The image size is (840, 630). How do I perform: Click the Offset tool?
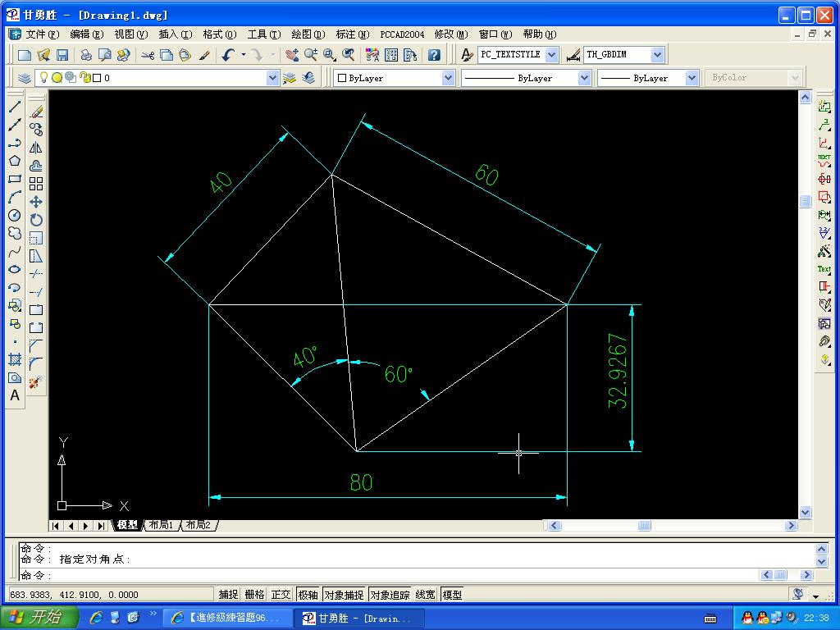[x=36, y=166]
